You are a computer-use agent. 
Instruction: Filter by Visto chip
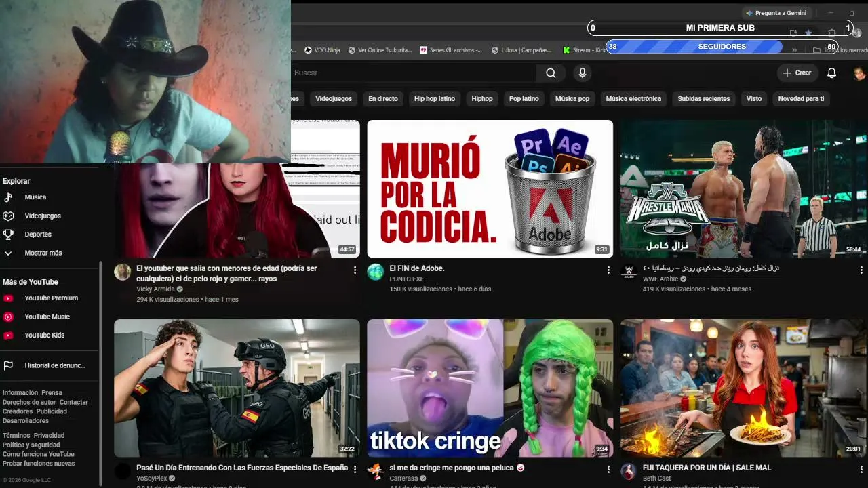(754, 99)
